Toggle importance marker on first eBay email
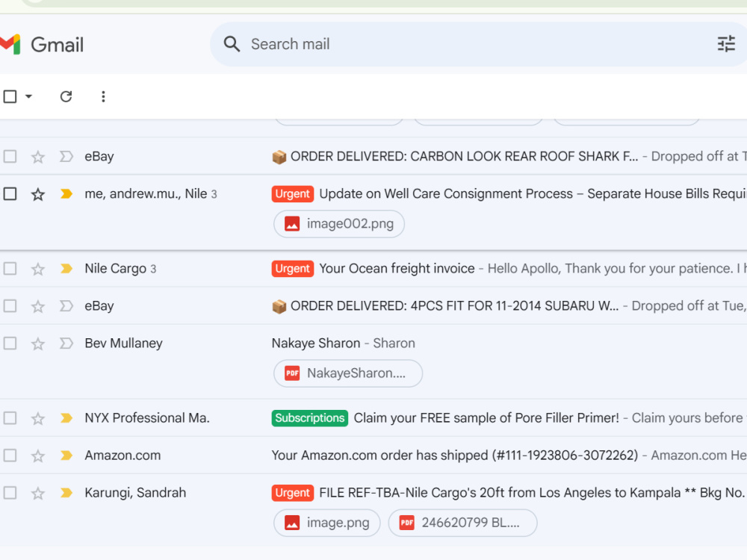The height and width of the screenshot is (560, 747). [66, 156]
